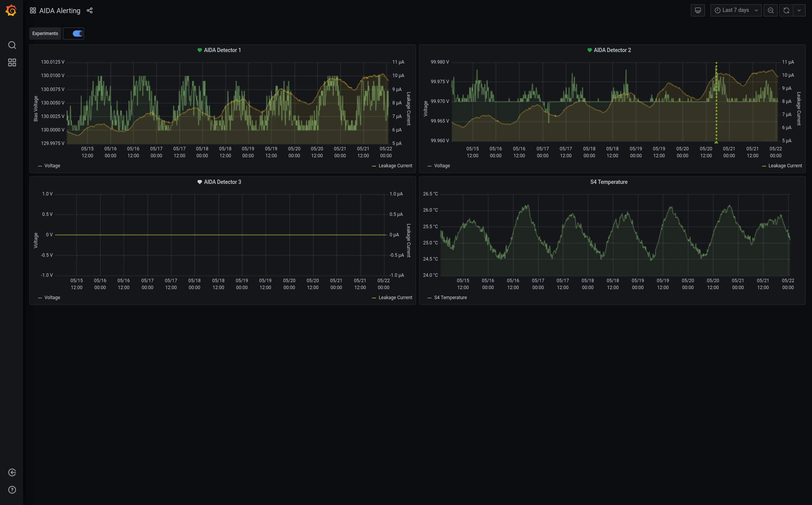The image size is (812, 505).
Task: Expand the refresh interval dropdown arrow
Action: pos(799,10)
